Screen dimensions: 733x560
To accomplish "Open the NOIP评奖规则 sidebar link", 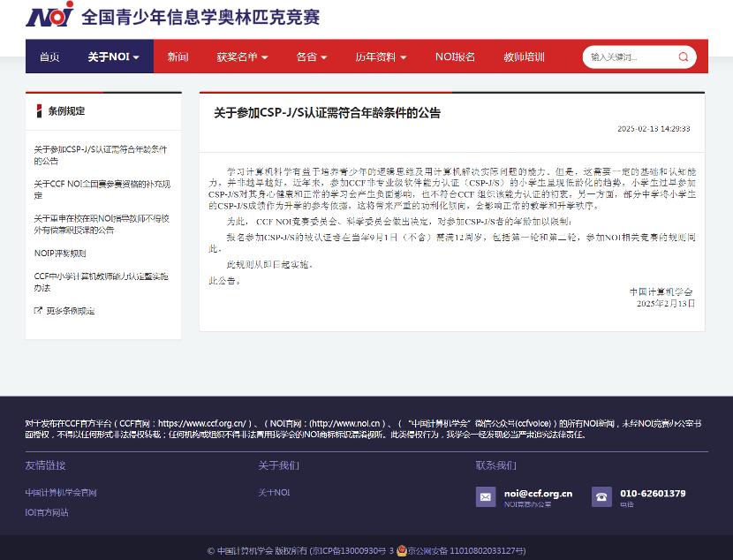I will click(60, 254).
